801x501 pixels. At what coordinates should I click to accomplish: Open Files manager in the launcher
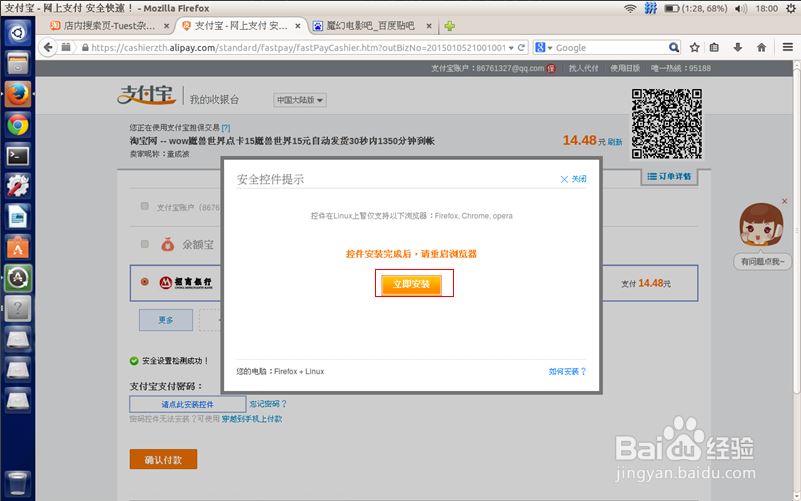18,63
